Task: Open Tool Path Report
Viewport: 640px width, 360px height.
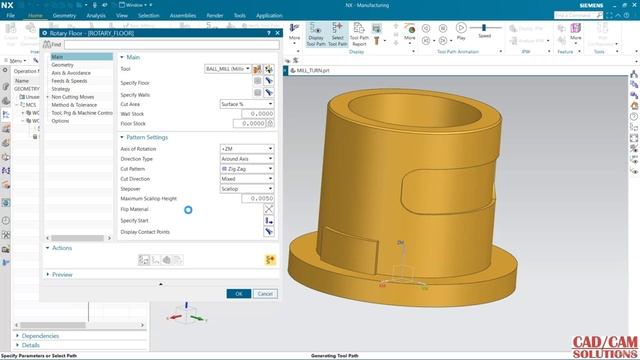Action: (x=359, y=34)
